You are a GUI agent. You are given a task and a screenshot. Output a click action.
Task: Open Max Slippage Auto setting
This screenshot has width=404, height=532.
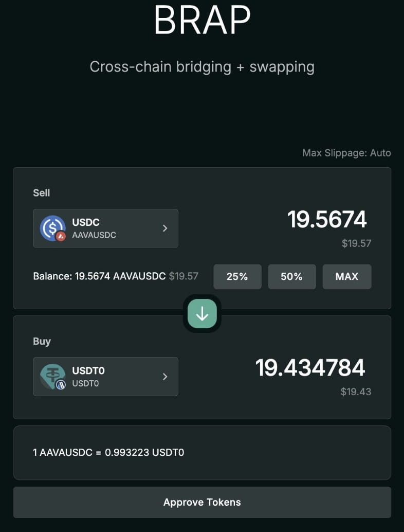click(346, 153)
